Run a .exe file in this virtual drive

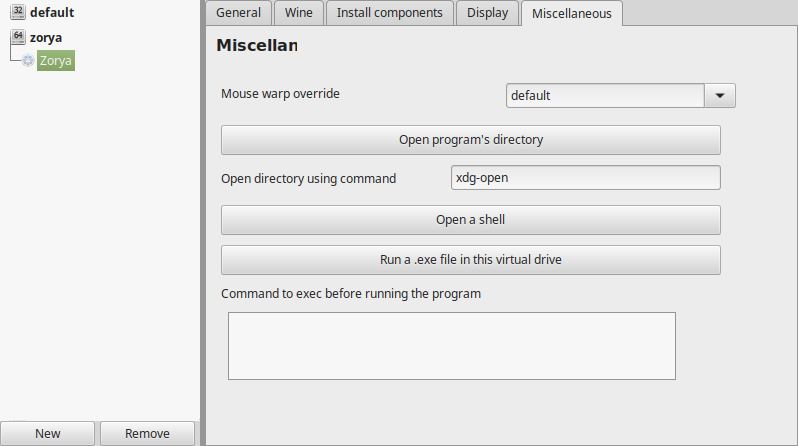471,260
